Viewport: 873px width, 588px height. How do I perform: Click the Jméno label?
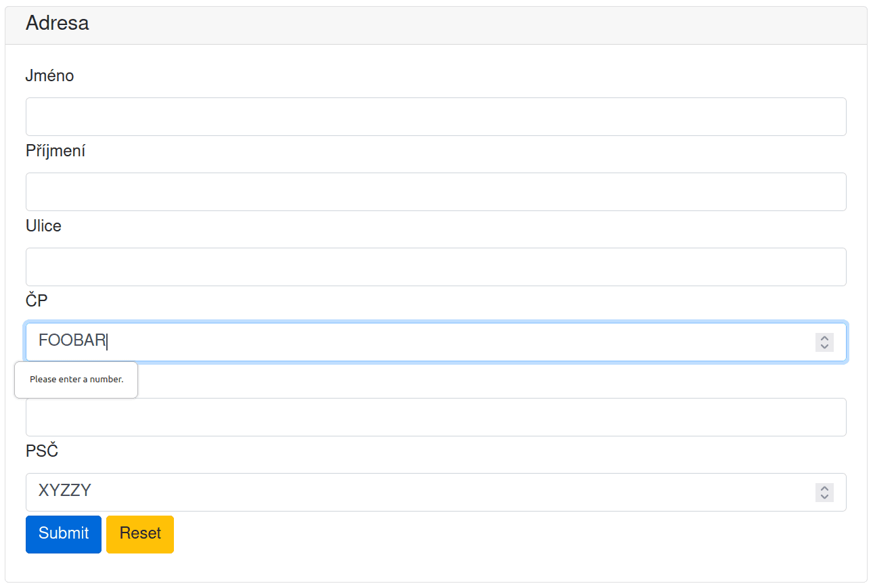(49, 76)
